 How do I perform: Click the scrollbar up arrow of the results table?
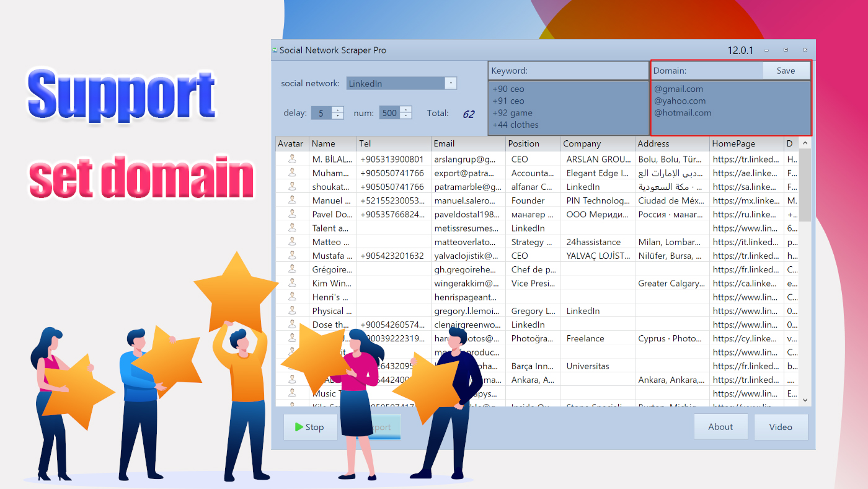pyautogui.click(x=805, y=143)
